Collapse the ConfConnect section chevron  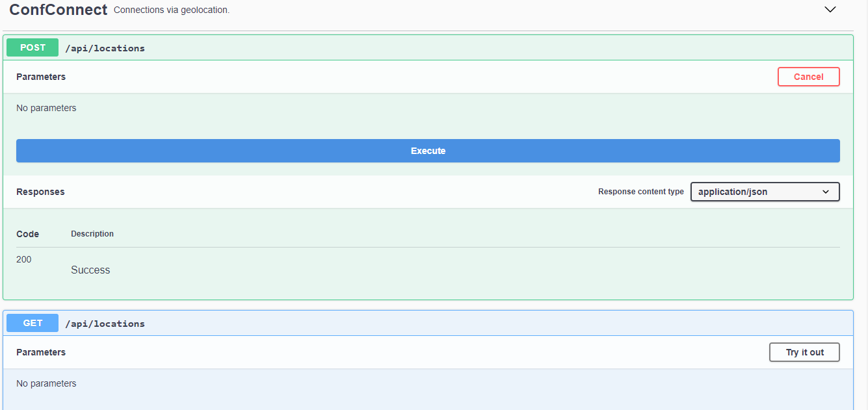click(x=830, y=10)
